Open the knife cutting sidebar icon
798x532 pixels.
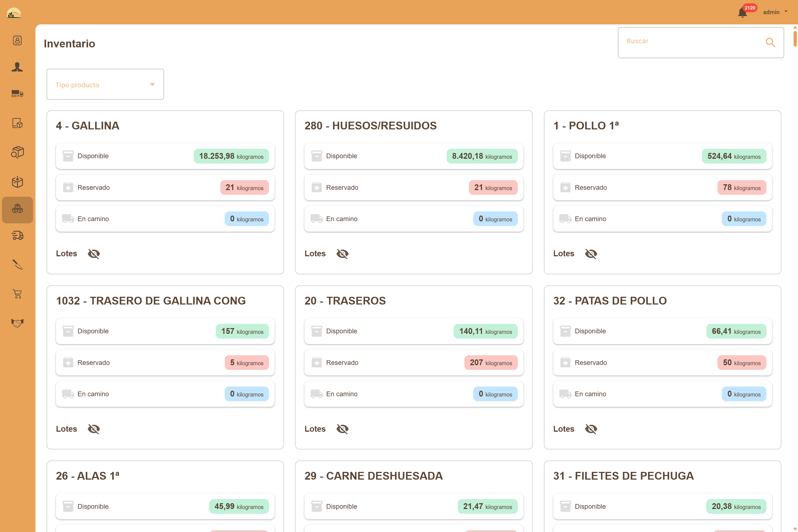[x=17, y=265]
